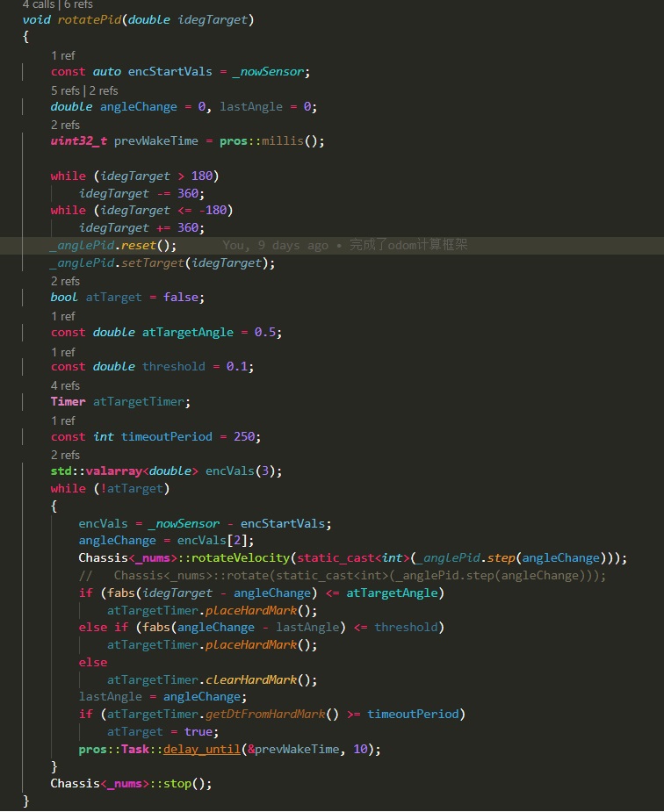
Task: Click &prevWakeTime argument in delay_until
Action: pyautogui.click(x=293, y=750)
